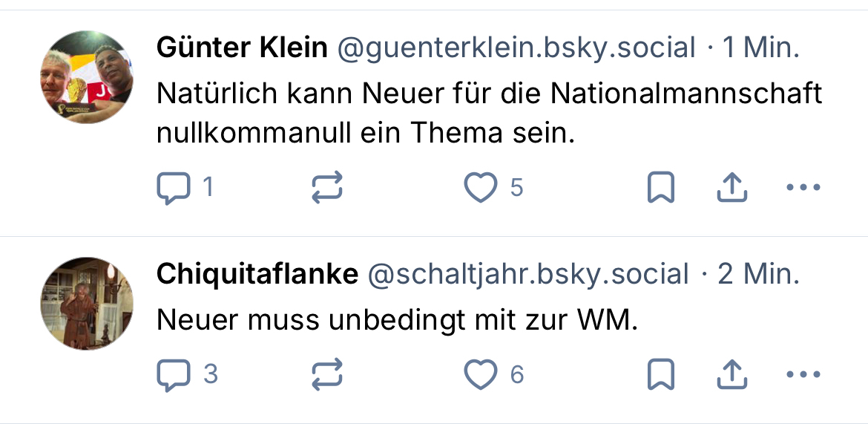Screen dimensions: 868x424
Task: Open the @schaltjahr.bsky.social handle
Action: pyautogui.click(x=528, y=275)
